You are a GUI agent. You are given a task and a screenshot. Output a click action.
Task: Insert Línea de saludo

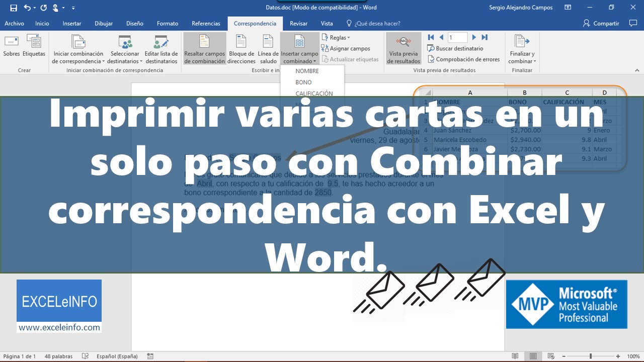pyautogui.click(x=268, y=49)
